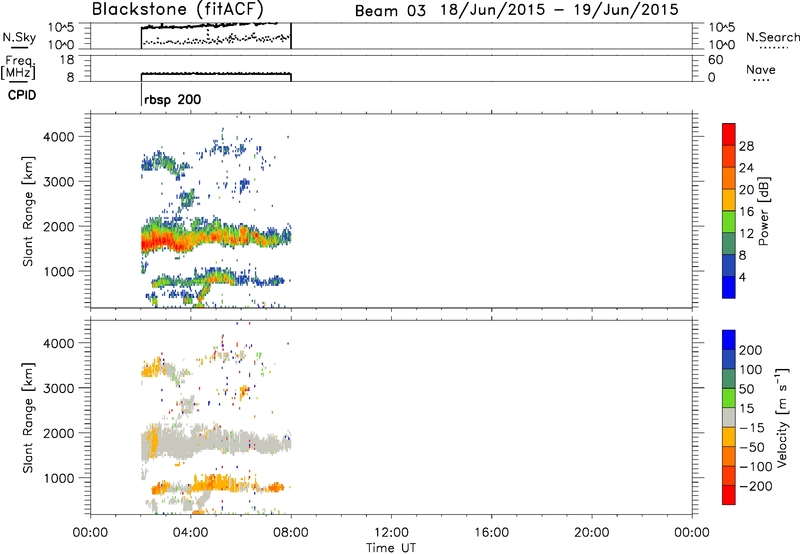Click the 'N.Search' legend label
This screenshot has width=800, height=554.
click(x=772, y=37)
